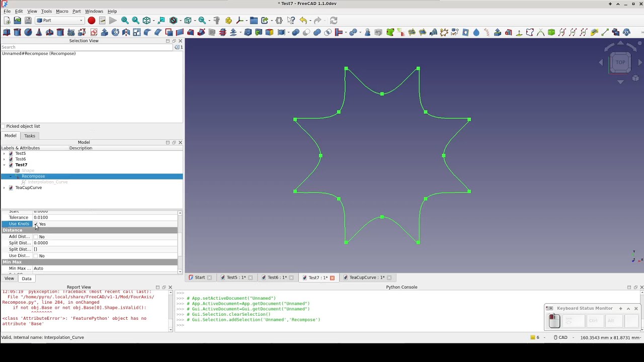
Task: Switch to the Start page tab
Action: point(200,278)
